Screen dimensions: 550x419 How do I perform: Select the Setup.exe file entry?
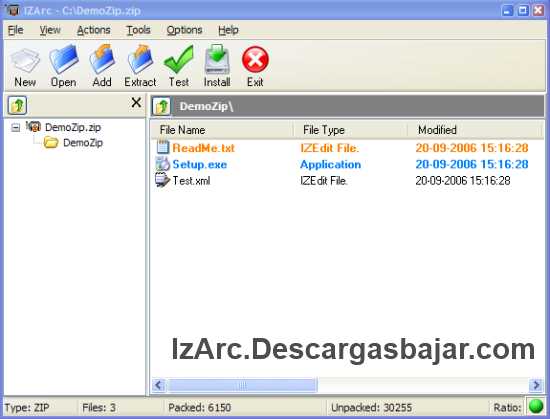pos(200,164)
